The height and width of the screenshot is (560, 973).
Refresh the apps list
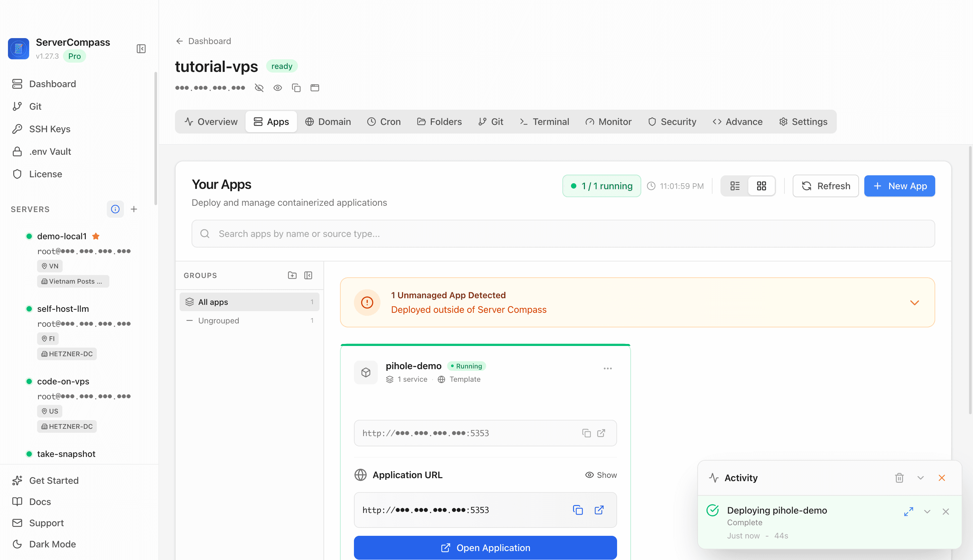826,186
